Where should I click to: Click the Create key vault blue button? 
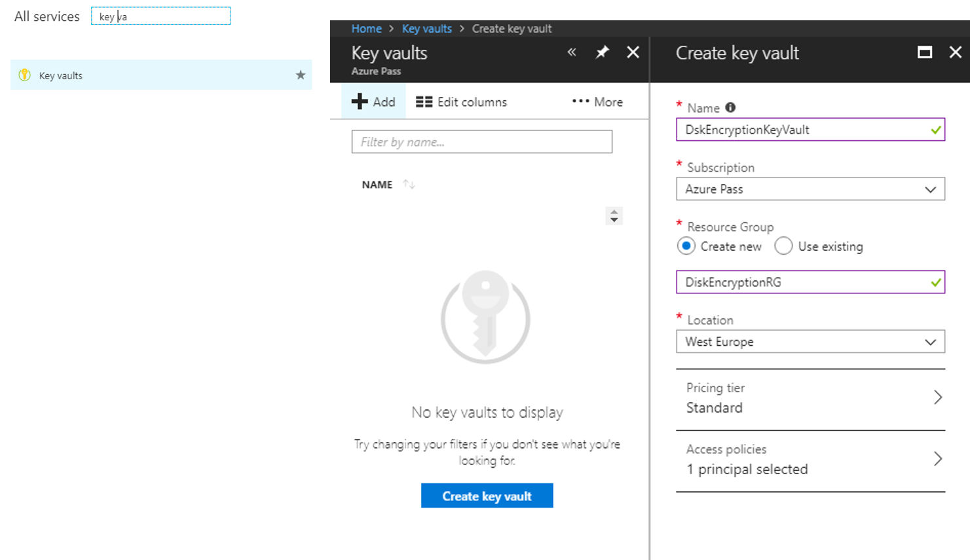487,496
